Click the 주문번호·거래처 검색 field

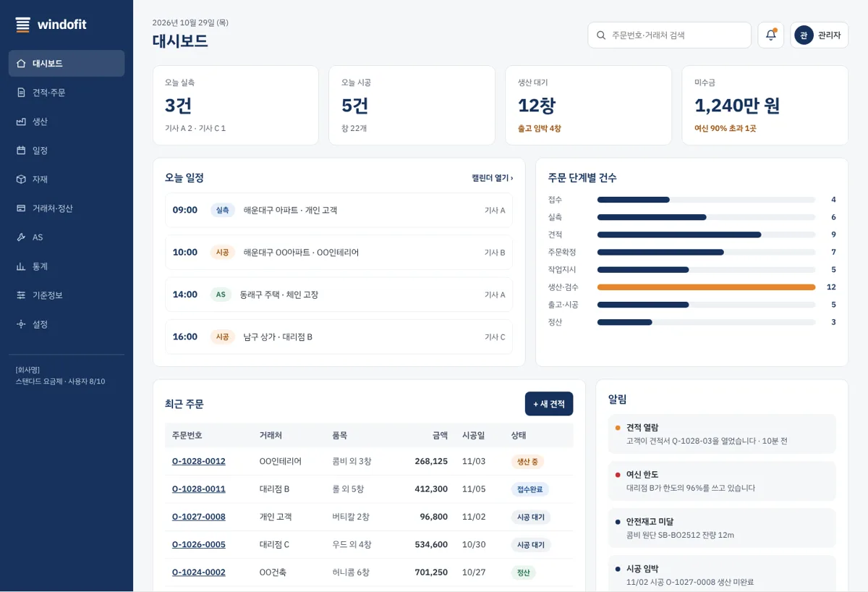pyautogui.click(x=669, y=35)
